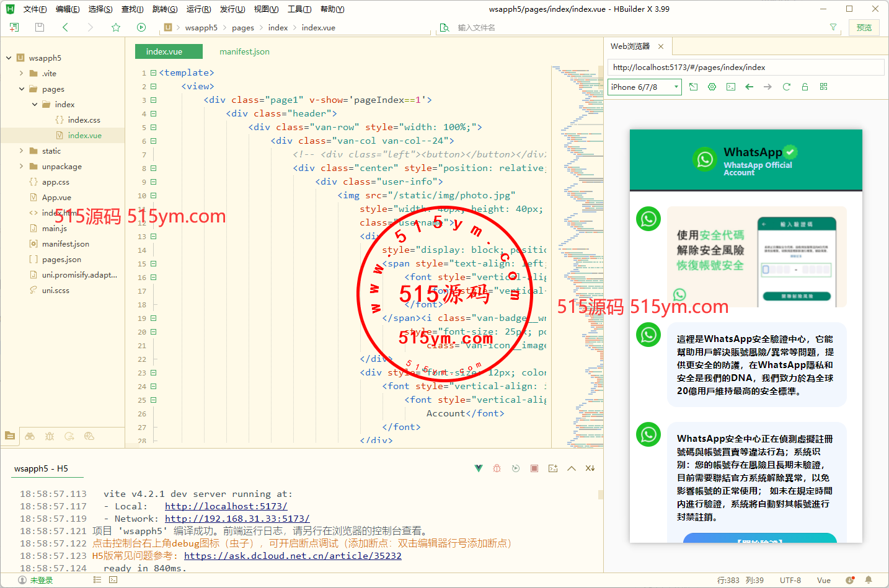The width and height of the screenshot is (889, 588).
Task: Toggle code fold on line 3
Action: click(153, 100)
